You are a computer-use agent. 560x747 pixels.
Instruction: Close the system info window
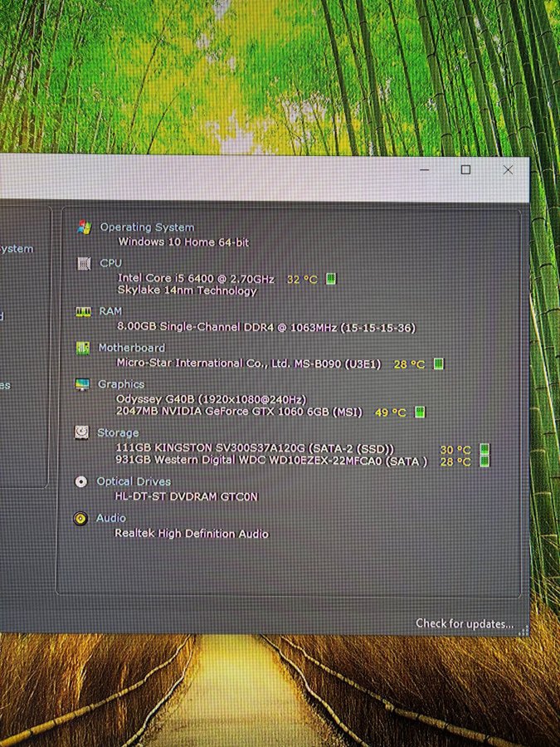508,170
